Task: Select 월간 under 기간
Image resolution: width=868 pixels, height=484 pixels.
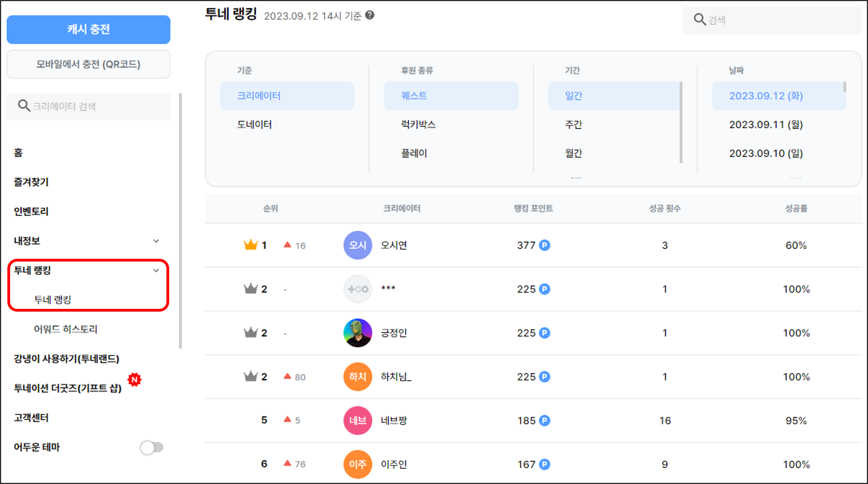Action: click(x=574, y=153)
